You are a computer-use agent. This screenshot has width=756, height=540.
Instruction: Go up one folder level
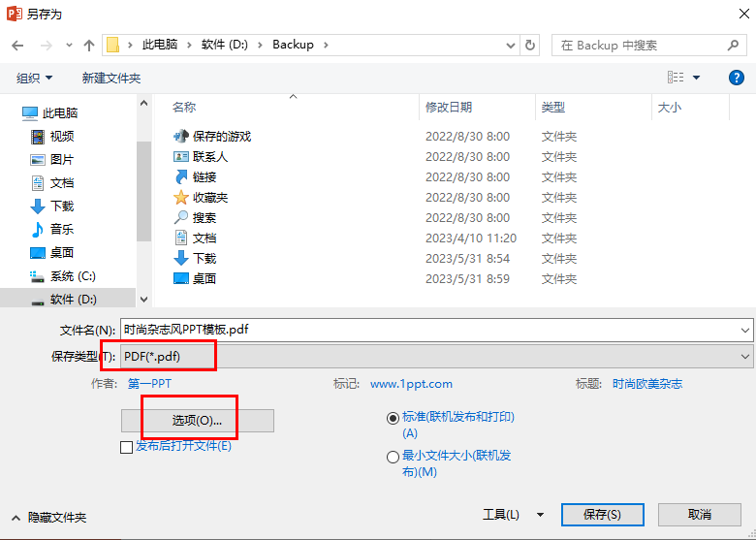(x=89, y=46)
